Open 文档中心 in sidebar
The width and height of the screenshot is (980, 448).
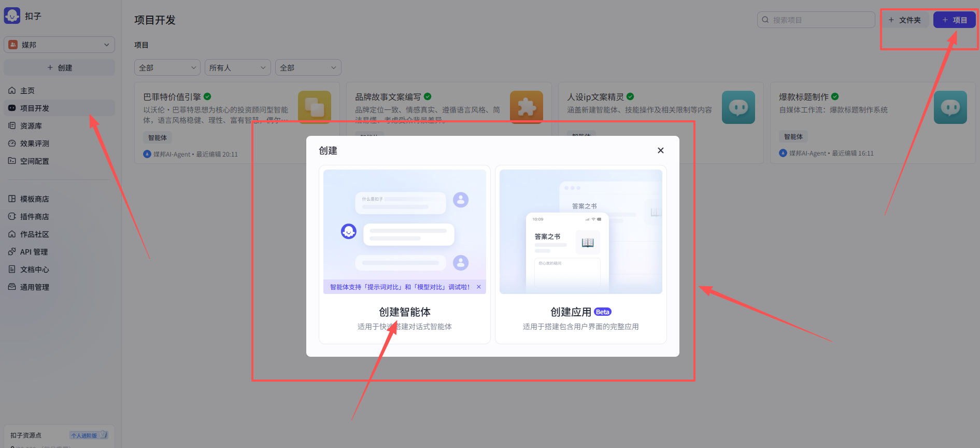tap(59, 269)
